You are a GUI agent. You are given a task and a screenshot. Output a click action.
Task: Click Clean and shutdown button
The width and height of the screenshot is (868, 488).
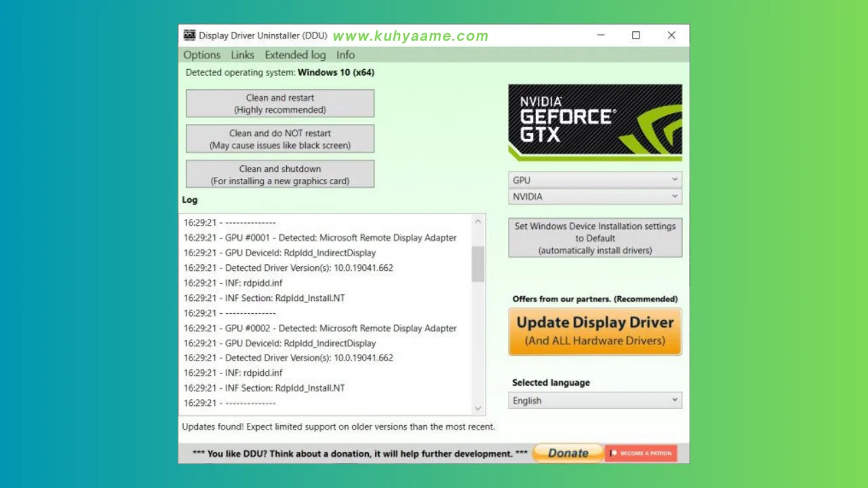click(280, 175)
